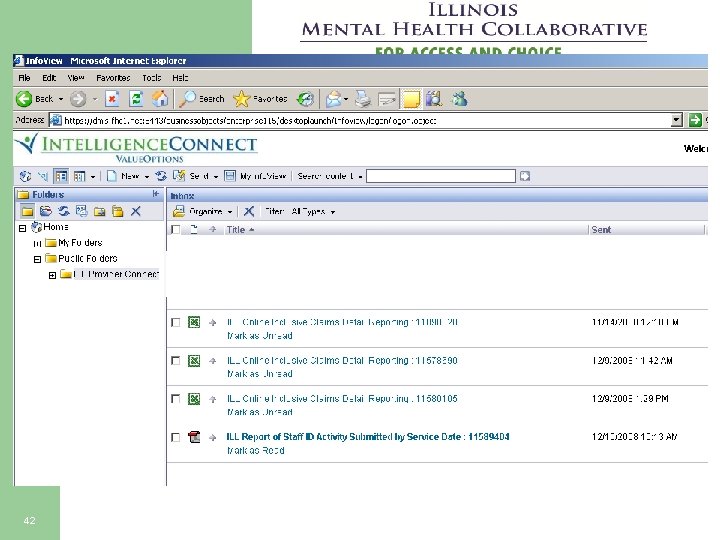Click the browser History/Media globe icon
This screenshot has height=540, width=720.
coord(305,99)
